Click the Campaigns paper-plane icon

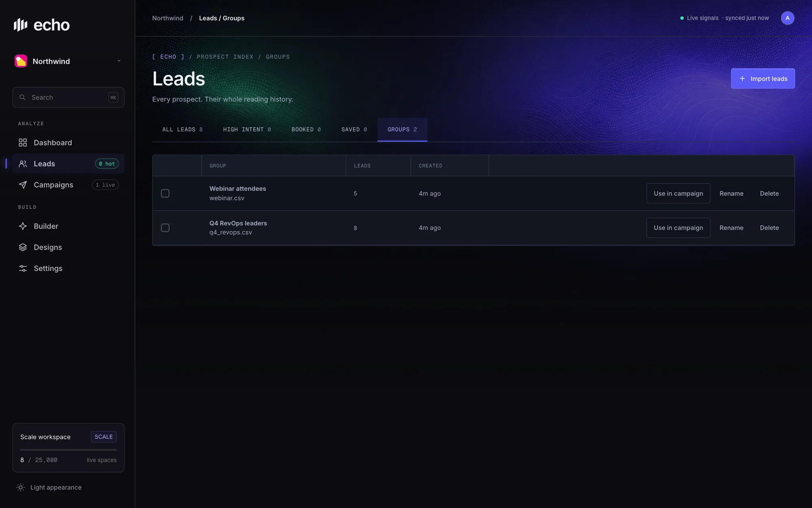pyautogui.click(x=23, y=185)
